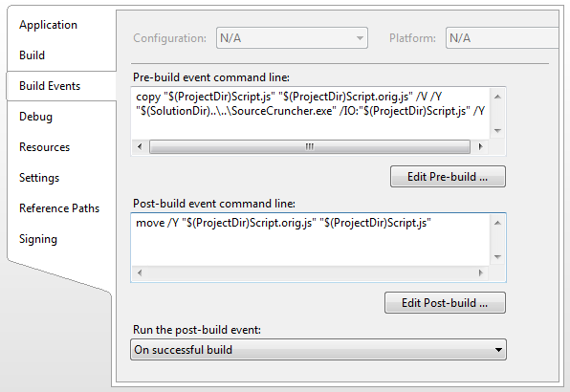Open the Settings tab
Screen dimensions: 570x392
click(39, 178)
